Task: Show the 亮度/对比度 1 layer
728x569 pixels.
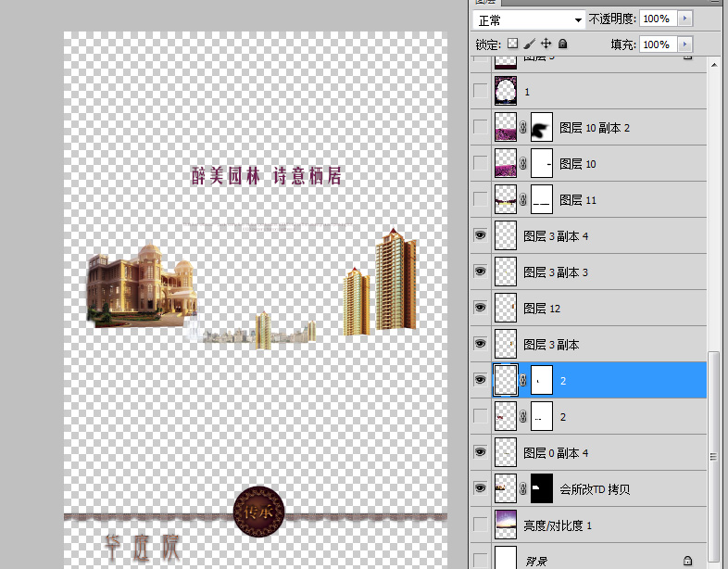Action: [x=480, y=525]
